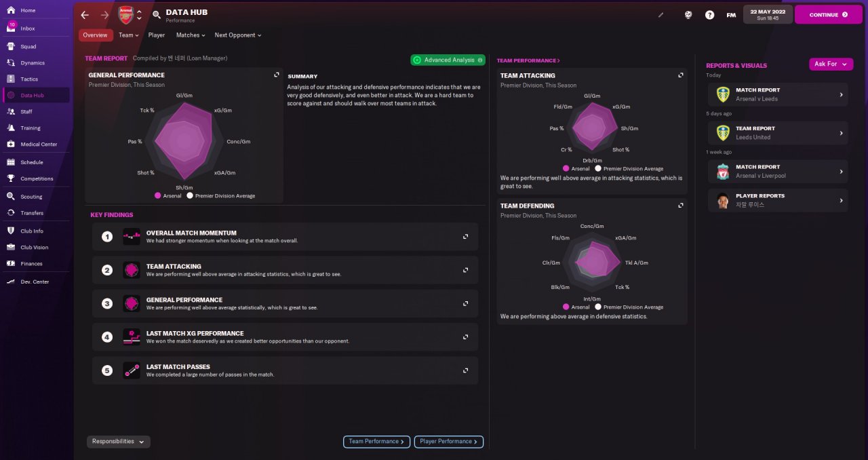Click the Team Performance button

point(376,442)
